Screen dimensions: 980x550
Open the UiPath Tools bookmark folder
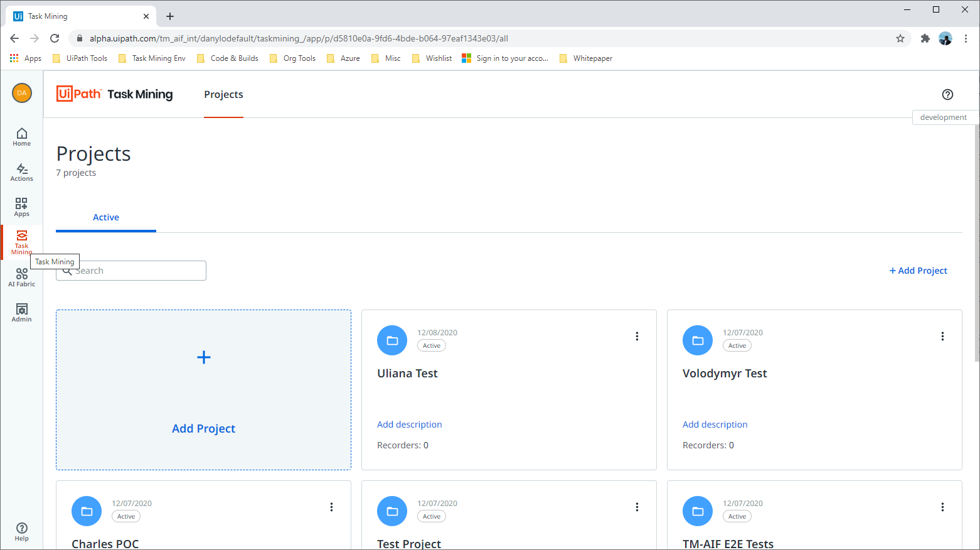(x=80, y=58)
